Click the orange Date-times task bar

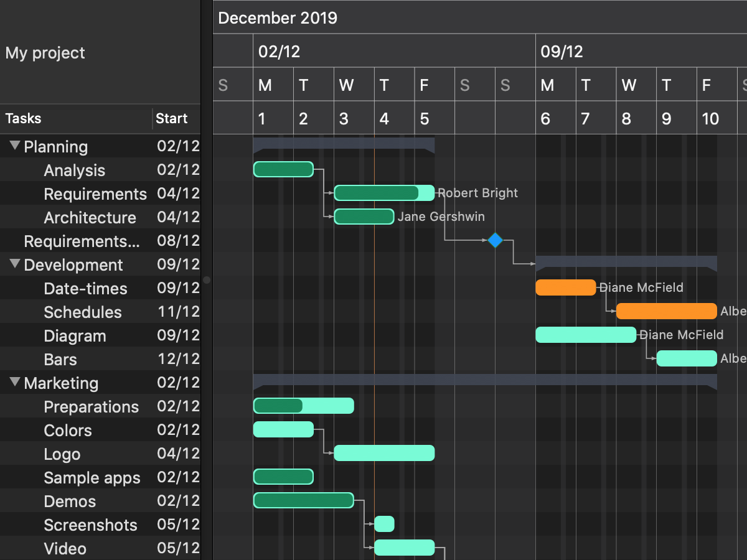point(565,287)
